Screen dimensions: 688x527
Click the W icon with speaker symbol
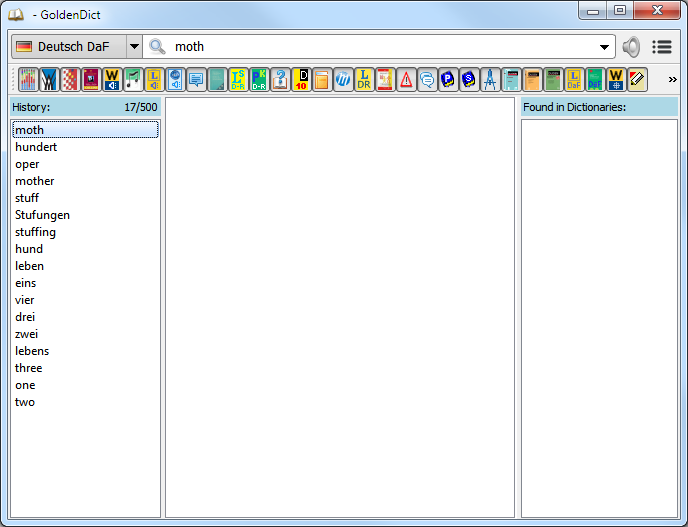point(112,79)
